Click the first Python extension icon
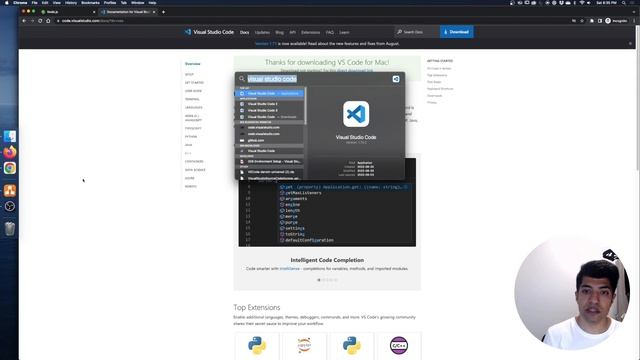 [257, 346]
